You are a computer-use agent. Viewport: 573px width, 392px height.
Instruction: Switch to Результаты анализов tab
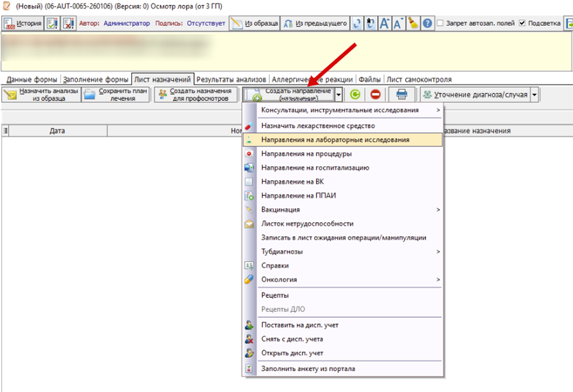click(232, 79)
